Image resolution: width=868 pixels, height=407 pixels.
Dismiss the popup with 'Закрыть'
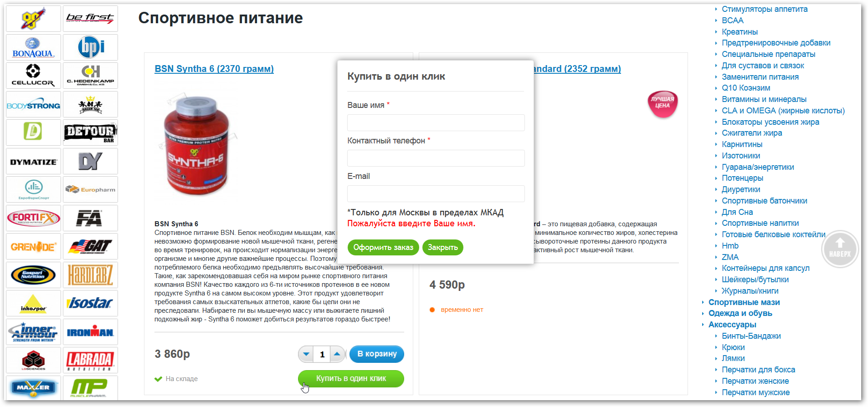(x=443, y=248)
